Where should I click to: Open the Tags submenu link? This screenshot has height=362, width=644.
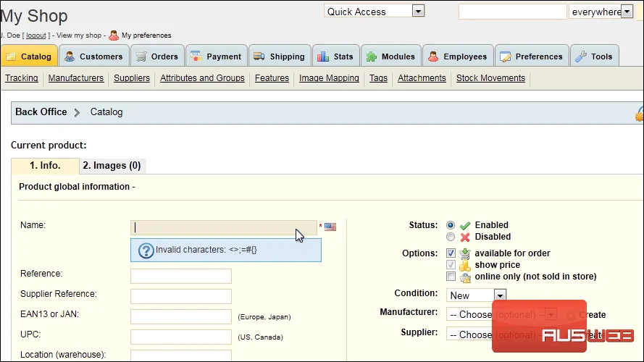click(378, 78)
